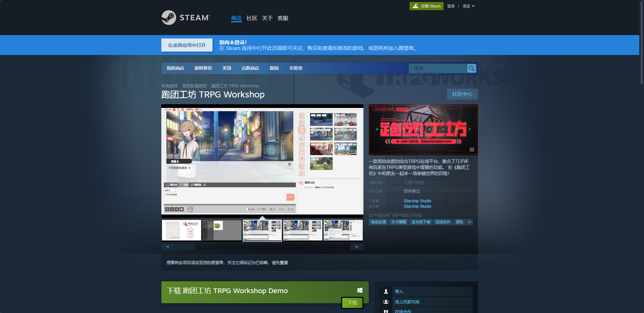Add a tag with the plus button
This screenshot has height=313, width=644.
470,222
